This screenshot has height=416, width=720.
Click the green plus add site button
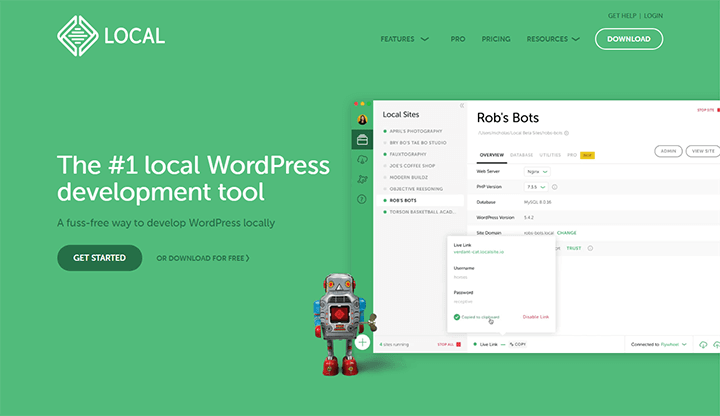[x=362, y=342]
